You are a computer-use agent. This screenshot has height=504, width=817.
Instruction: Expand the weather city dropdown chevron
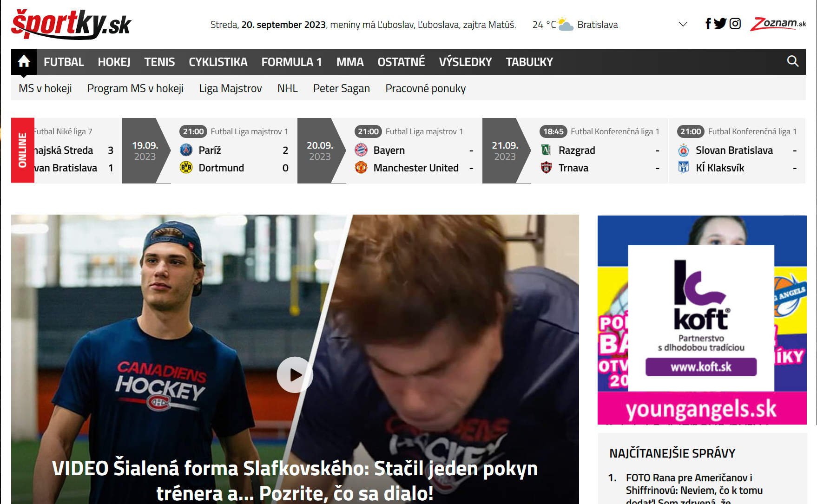[683, 24]
